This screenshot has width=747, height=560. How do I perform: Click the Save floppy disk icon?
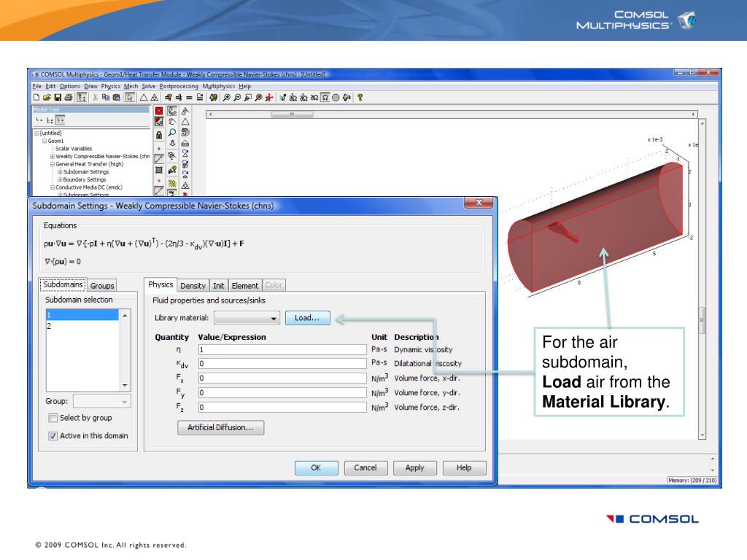click(x=58, y=98)
